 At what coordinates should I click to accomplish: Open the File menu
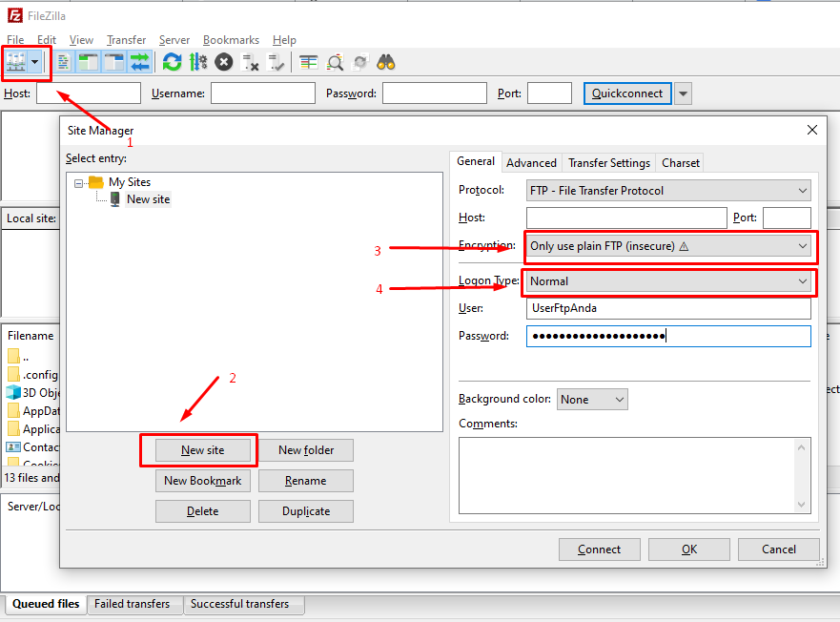pyautogui.click(x=15, y=40)
